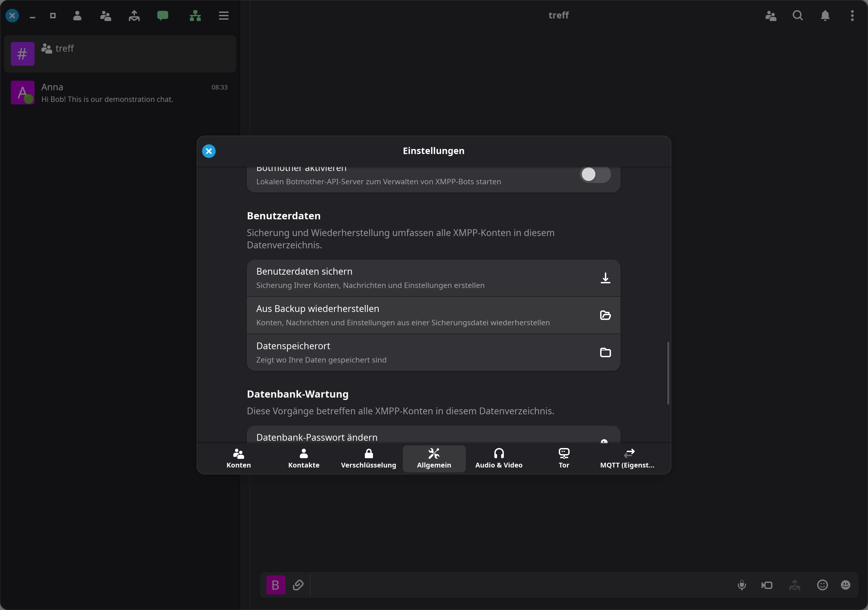
Task: Click the message input field
Action: (522, 585)
